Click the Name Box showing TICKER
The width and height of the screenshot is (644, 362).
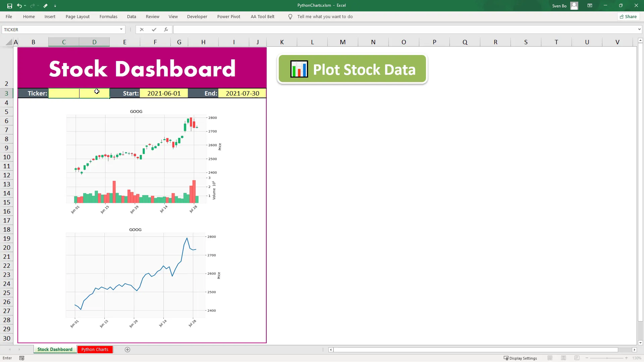(60, 29)
